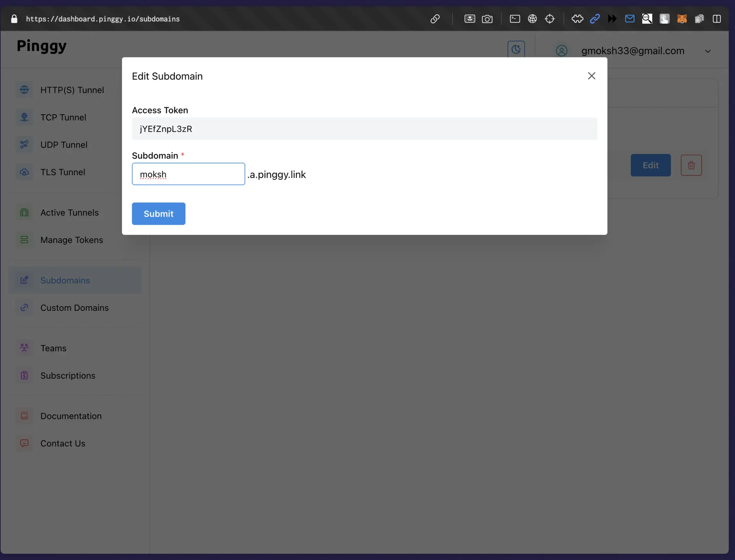
Task: Open Custom Domains page
Action: 75,308
